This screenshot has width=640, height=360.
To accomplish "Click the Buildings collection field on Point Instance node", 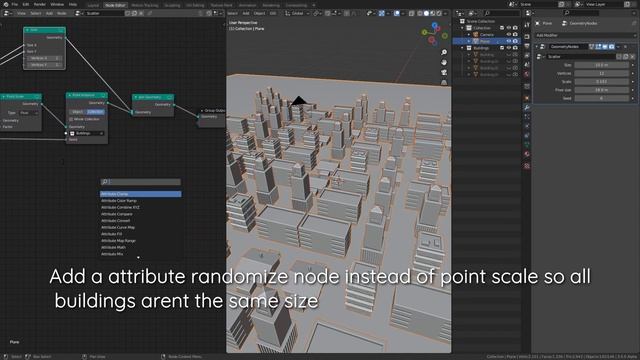I will coord(87,133).
